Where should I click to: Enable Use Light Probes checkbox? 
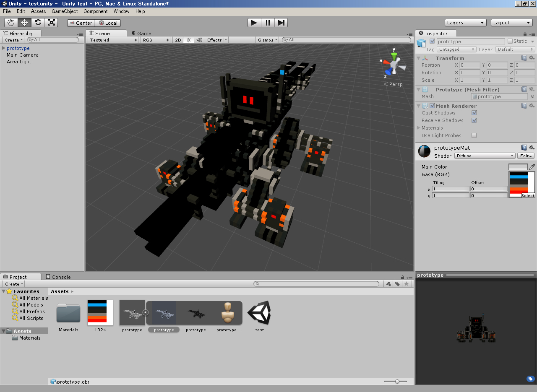(x=474, y=135)
